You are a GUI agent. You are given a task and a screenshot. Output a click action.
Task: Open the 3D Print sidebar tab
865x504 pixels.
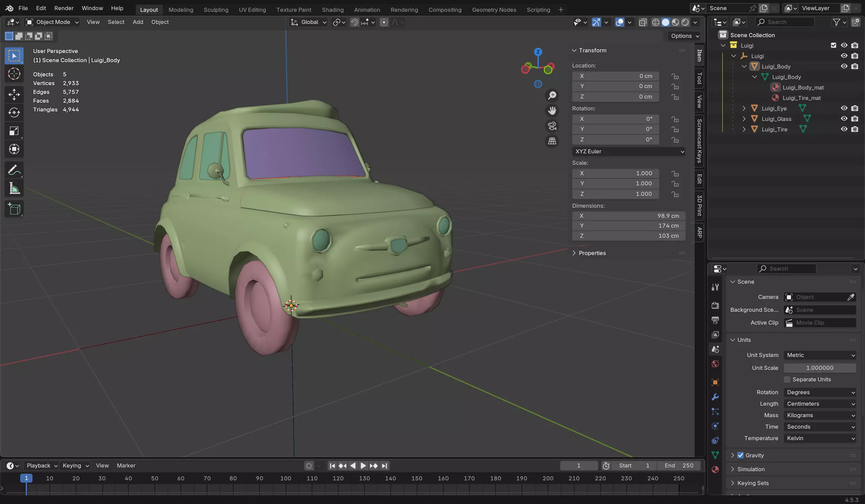click(x=699, y=205)
